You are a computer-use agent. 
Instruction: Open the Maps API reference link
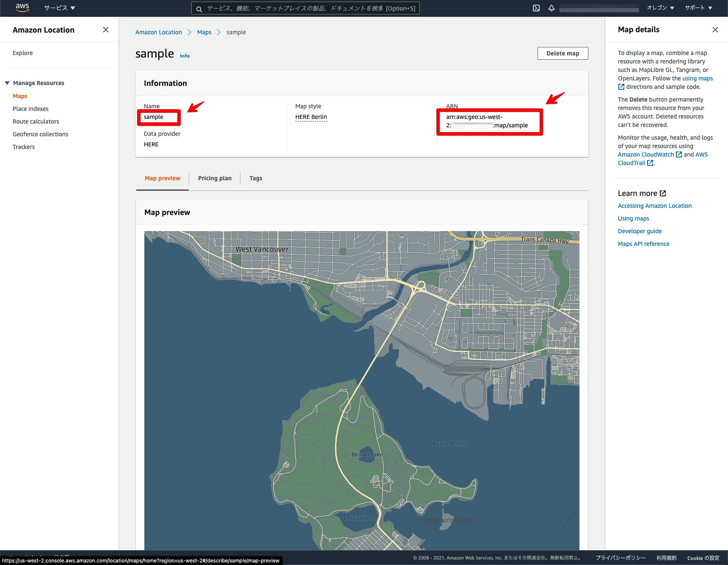tap(644, 244)
